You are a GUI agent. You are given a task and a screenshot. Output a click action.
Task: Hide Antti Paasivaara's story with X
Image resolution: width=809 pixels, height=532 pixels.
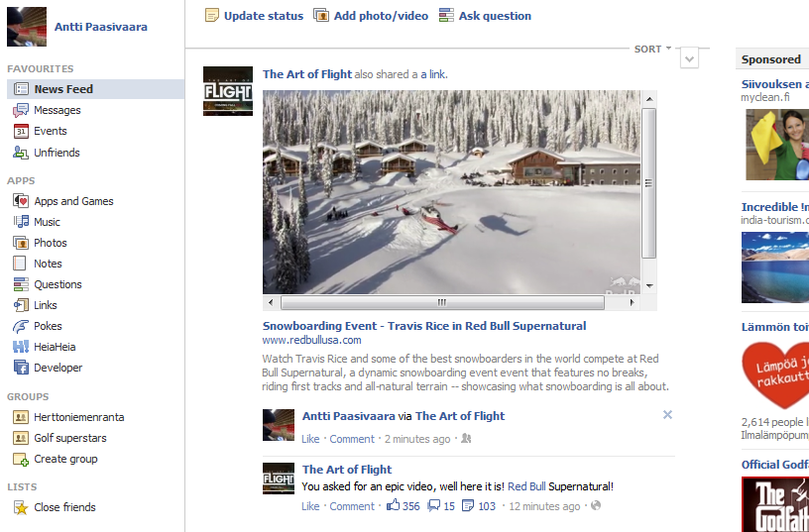pos(667,415)
